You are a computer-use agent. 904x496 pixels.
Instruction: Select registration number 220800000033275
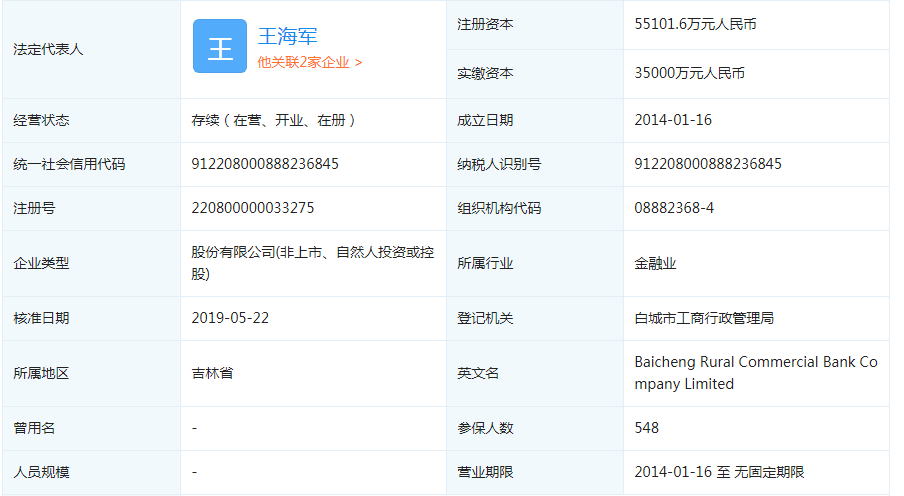[253, 208]
